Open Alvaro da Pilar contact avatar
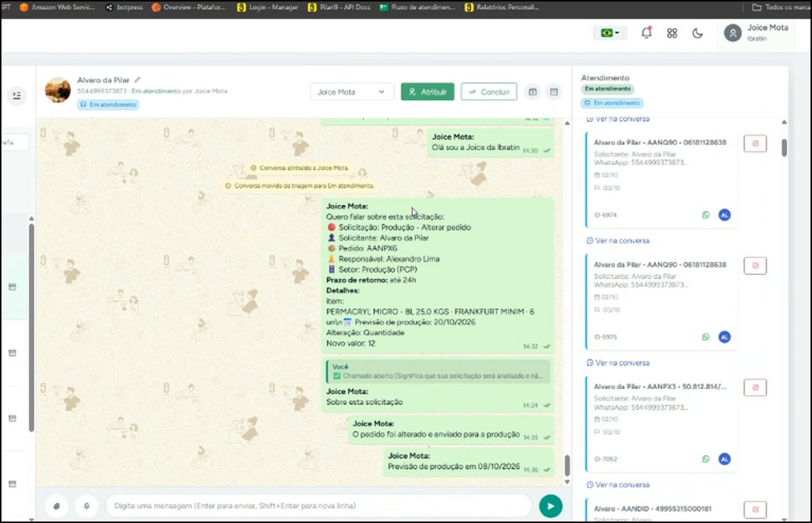This screenshot has width=812, height=523. tap(58, 90)
